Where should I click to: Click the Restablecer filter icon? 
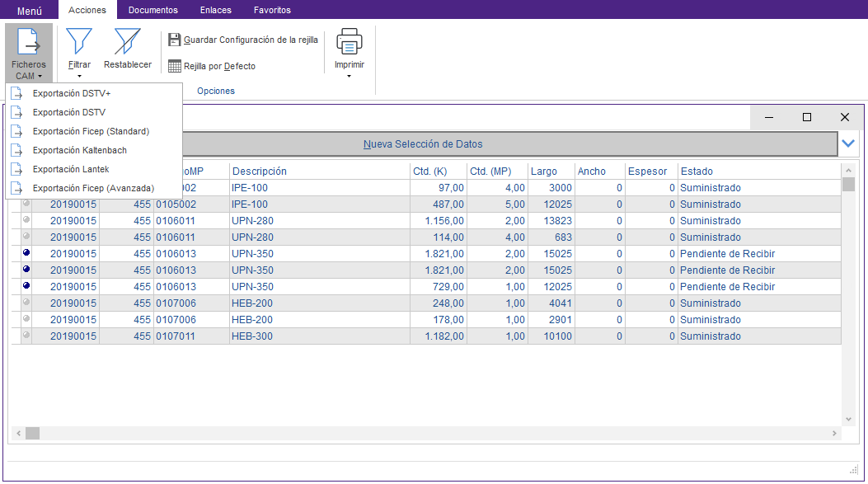128,41
